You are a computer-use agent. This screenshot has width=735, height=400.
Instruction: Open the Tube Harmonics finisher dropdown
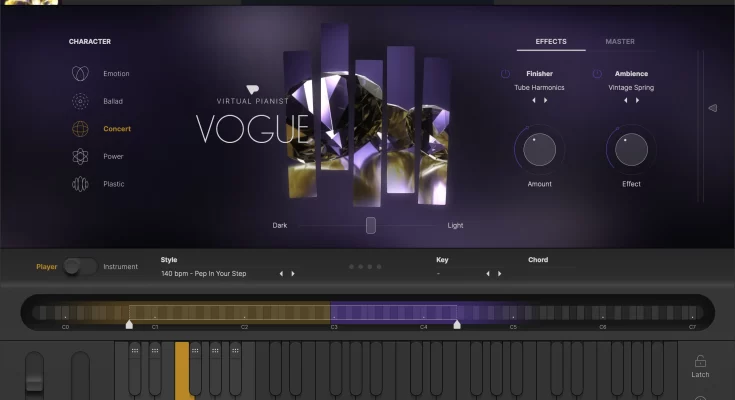click(x=539, y=88)
